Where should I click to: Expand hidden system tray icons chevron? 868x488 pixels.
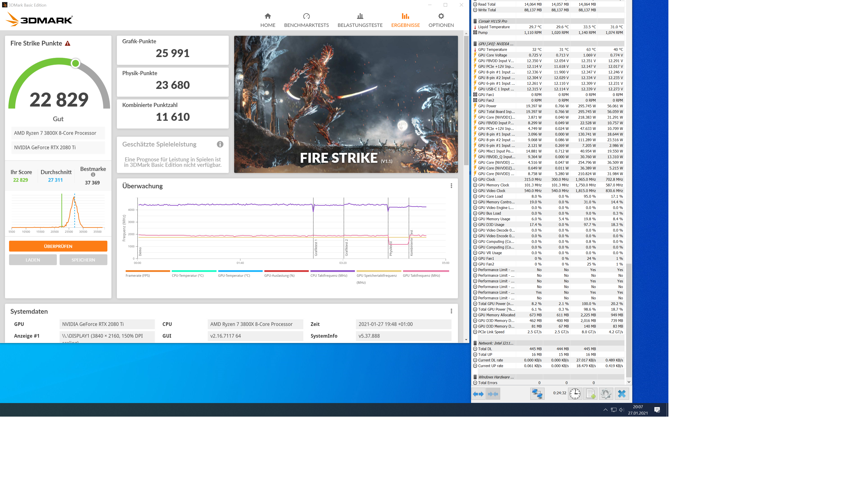click(x=605, y=410)
